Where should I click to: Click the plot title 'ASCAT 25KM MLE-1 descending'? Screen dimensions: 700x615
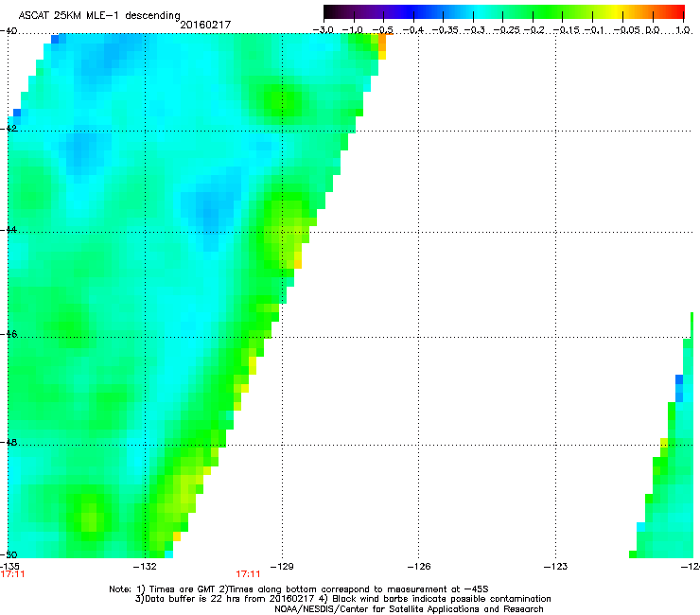click(x=99, y=16)
